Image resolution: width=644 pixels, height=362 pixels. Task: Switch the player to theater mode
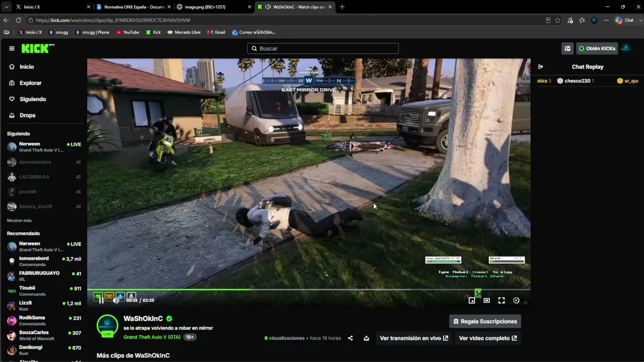[487, 300]
